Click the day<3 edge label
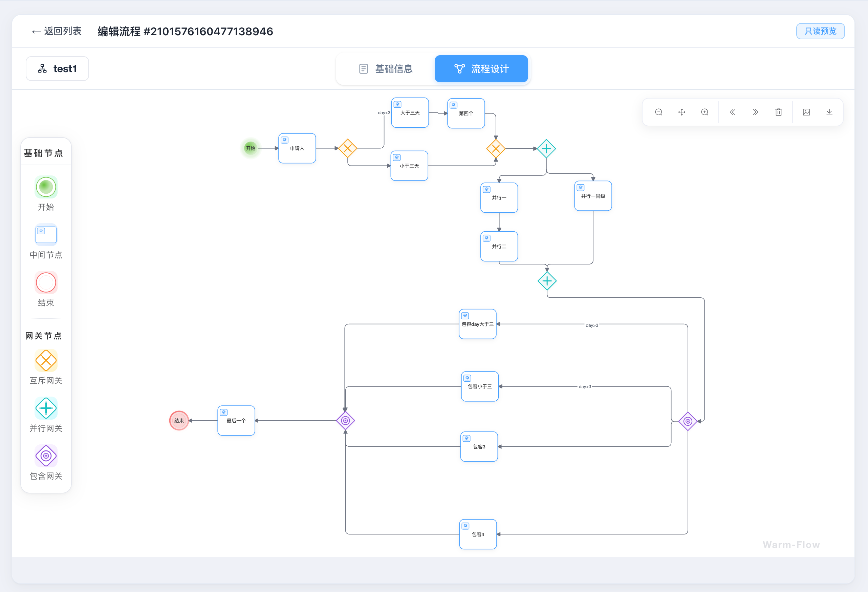Viewport: 868px width, 592px height. pyautogui.click(x=585, y=386)
